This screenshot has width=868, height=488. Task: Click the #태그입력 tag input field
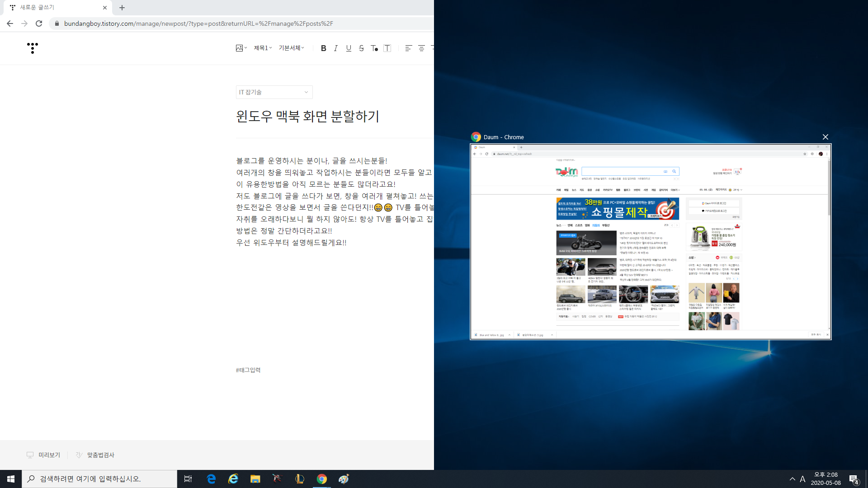[x=248, y=370]
